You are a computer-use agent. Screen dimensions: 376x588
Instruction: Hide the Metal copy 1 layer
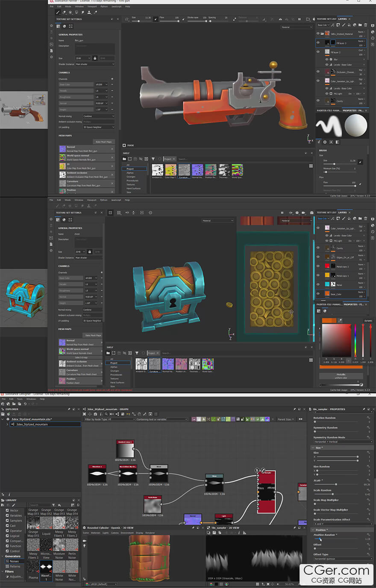318,275
